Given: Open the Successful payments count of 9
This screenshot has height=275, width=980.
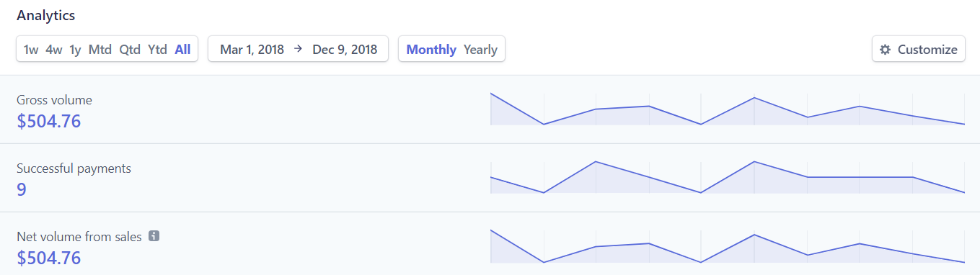Looking at the screenshot, I should point(22,189).
